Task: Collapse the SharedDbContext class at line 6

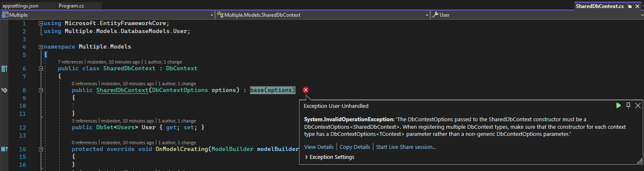Action: point(40,68)
